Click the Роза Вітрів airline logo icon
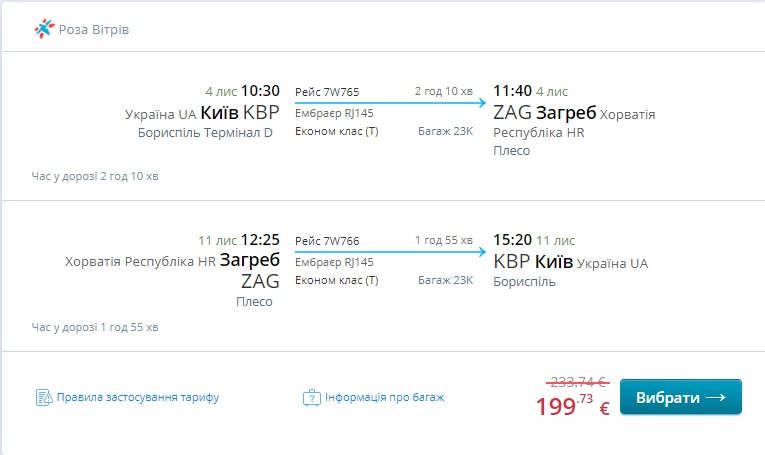This screenshot has height=455, width=765. click(x=45, y=29)
